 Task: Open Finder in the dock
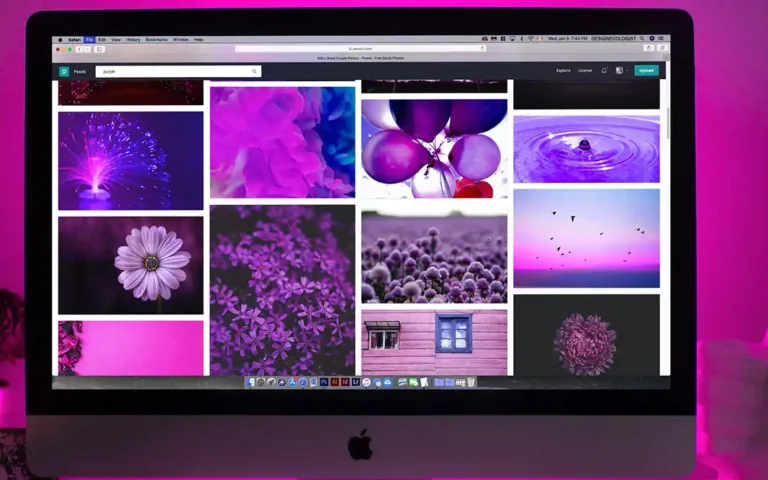[x=251, y=382]
